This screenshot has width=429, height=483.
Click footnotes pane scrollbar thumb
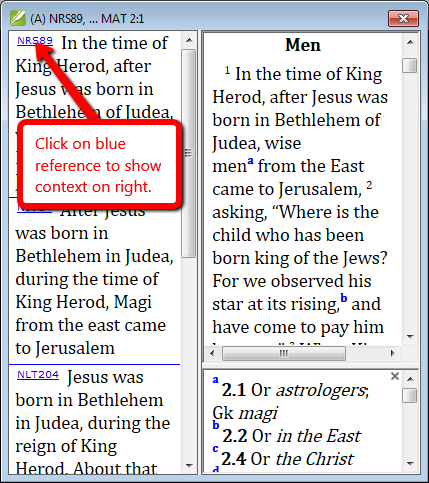pos(410,395)
